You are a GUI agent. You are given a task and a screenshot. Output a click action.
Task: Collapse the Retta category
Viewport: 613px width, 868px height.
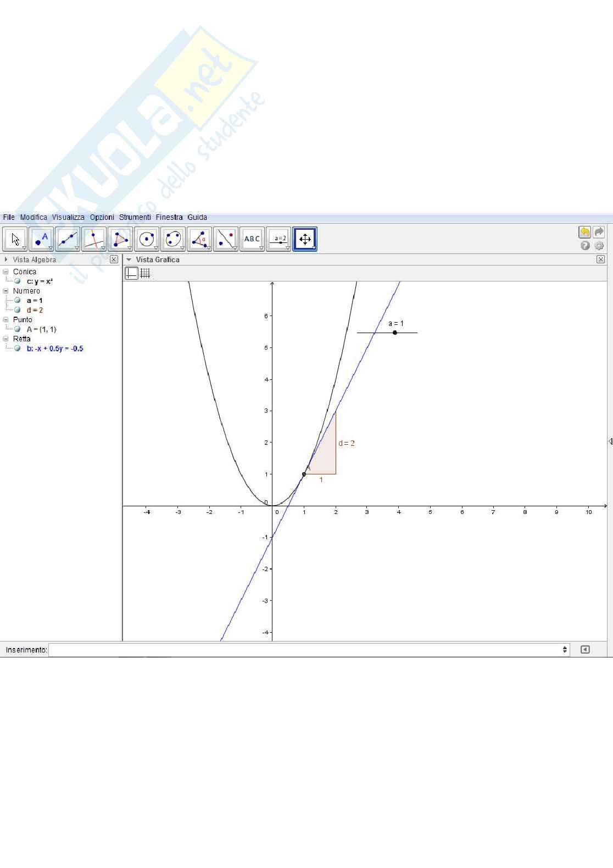pos(6,339)
